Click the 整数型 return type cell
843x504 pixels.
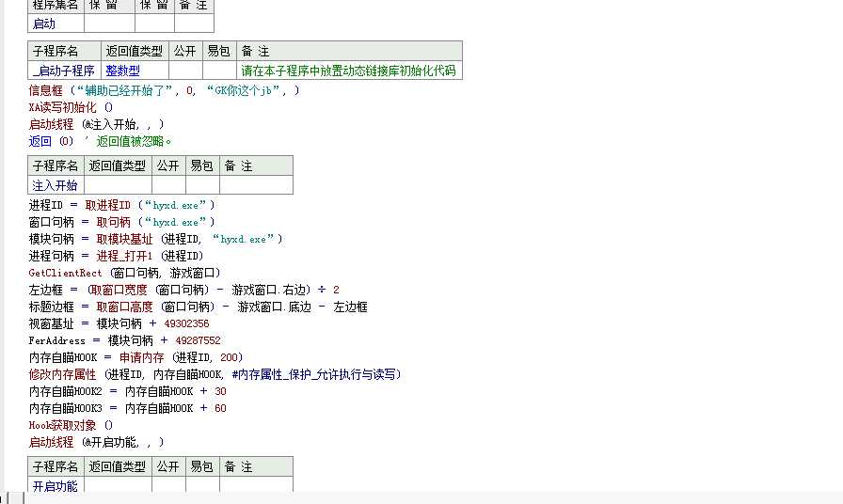point(135,71)
